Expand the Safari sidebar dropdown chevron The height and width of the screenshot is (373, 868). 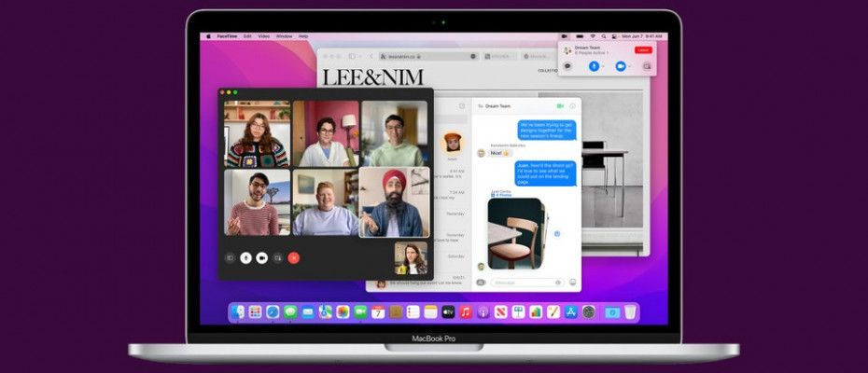359,57
